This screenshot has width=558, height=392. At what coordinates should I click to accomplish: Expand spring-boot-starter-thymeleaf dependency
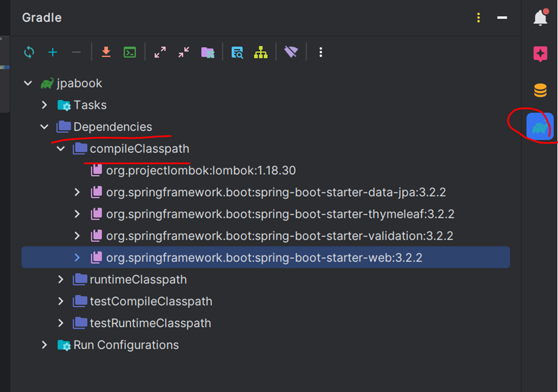77,214
